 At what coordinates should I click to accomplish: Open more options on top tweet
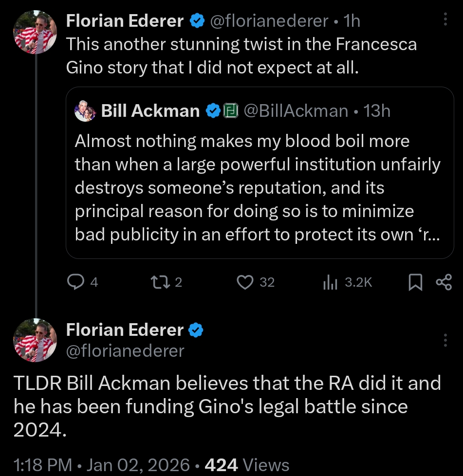point(445,19)
